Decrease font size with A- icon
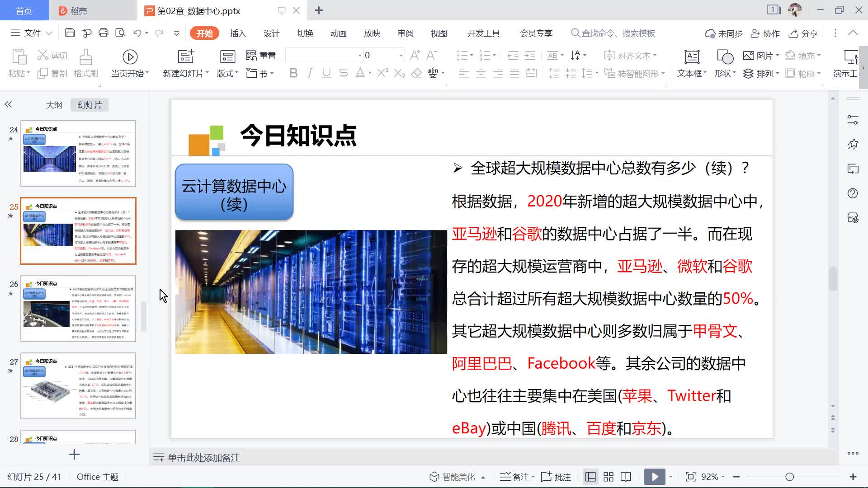The height and width of the screenshot is (488, 868). (432, 55)
